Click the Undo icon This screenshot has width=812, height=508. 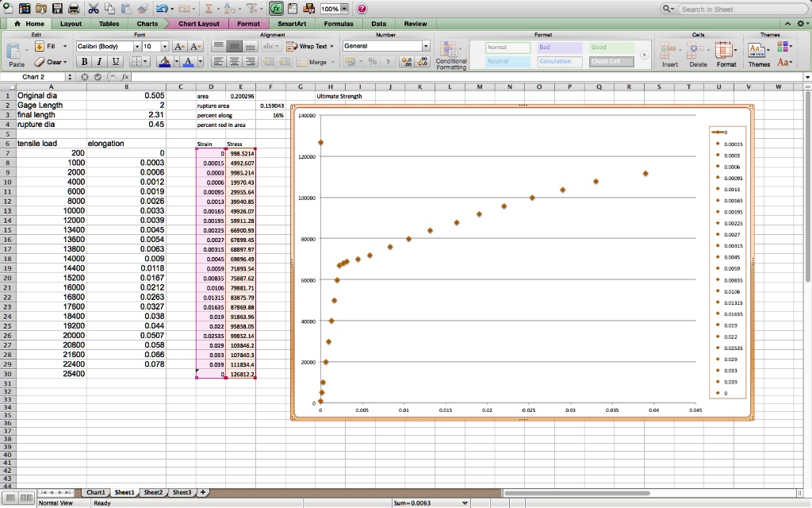[x=161, y=6]
